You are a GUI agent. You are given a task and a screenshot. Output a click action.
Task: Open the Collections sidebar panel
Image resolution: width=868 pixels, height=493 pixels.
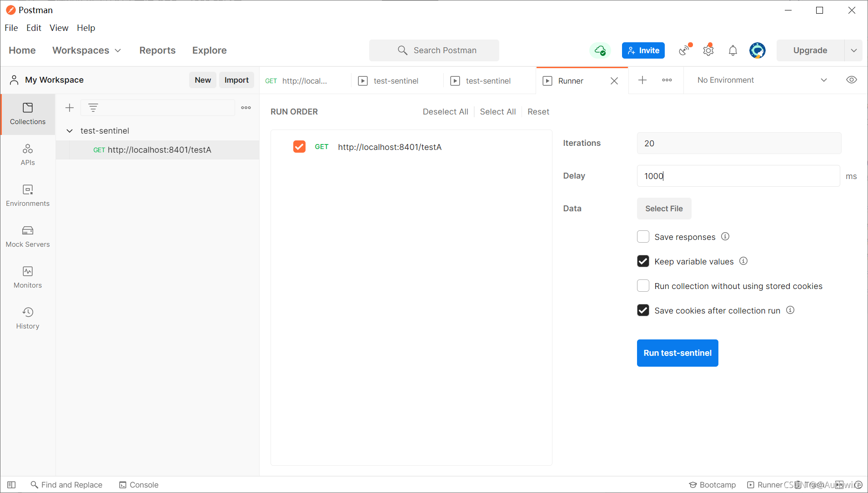click(28, 114)
